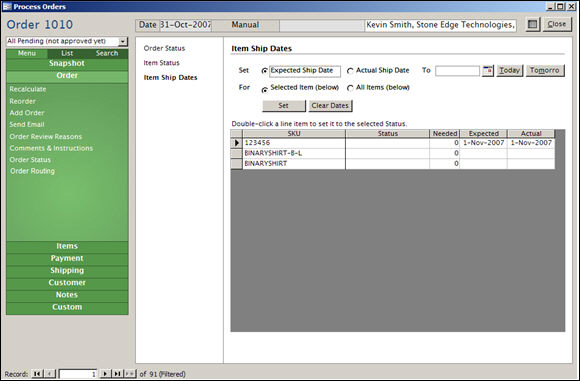Image resolution: width=580 pixels, height=381 pixels.
Task: Choose Actual Ship Date radio option
Action: (350, 71)
